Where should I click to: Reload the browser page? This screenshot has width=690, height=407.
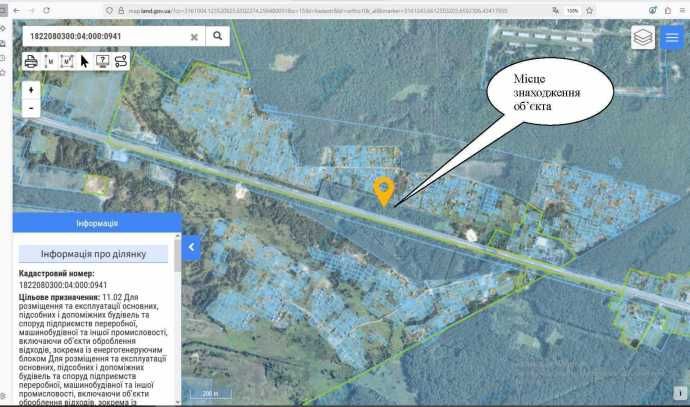(47, 10)
